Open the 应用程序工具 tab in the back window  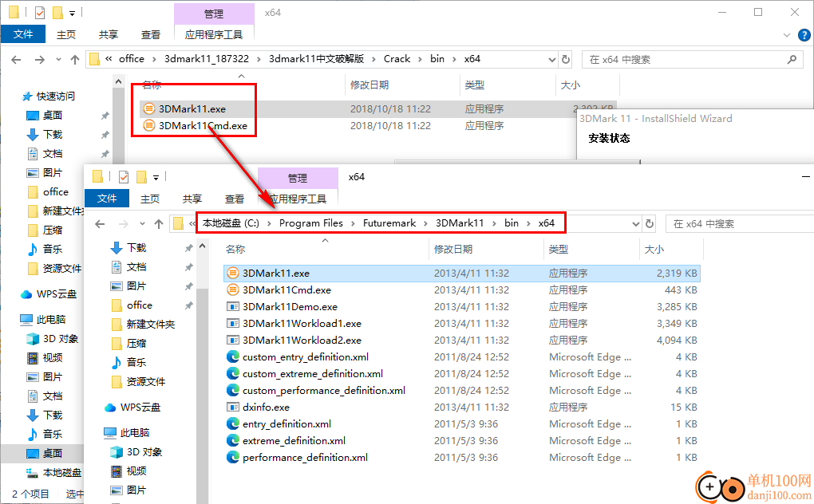click(x=214, y=35)
